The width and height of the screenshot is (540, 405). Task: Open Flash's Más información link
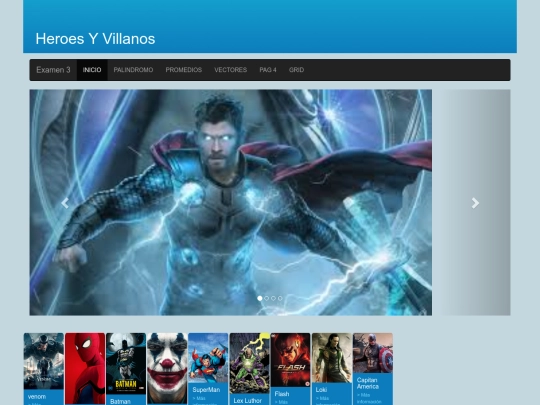281,402
